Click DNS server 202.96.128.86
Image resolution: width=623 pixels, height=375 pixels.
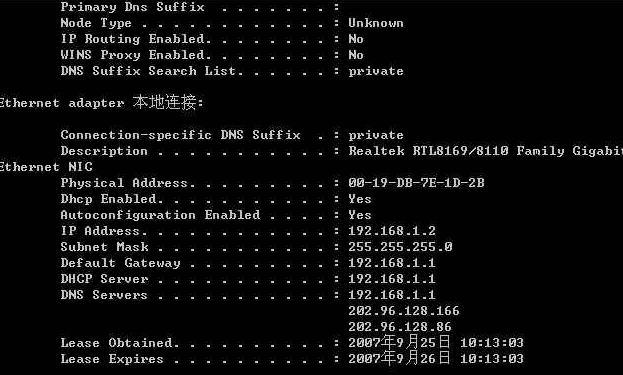(x=400, y=327)
